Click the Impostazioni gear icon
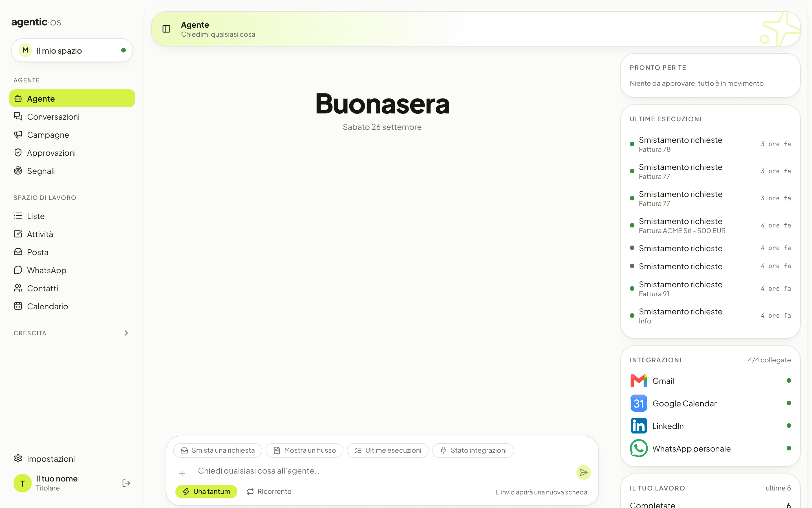This screenshot has width=812, height=508. click(18, 459)
